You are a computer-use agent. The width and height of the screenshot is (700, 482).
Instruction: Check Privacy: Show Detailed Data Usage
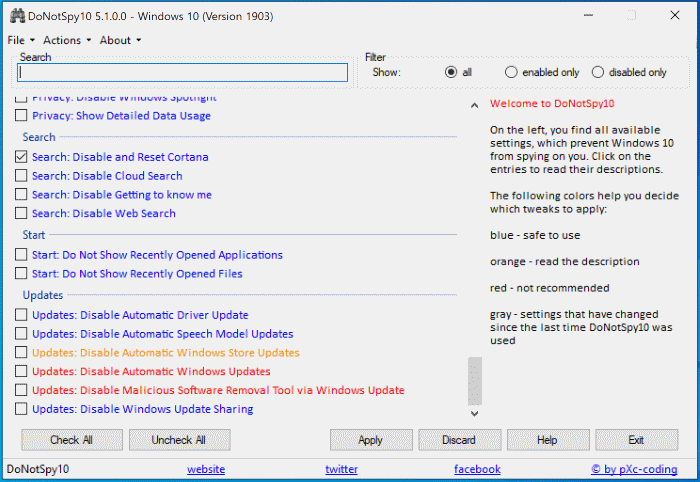pos(21,116)
